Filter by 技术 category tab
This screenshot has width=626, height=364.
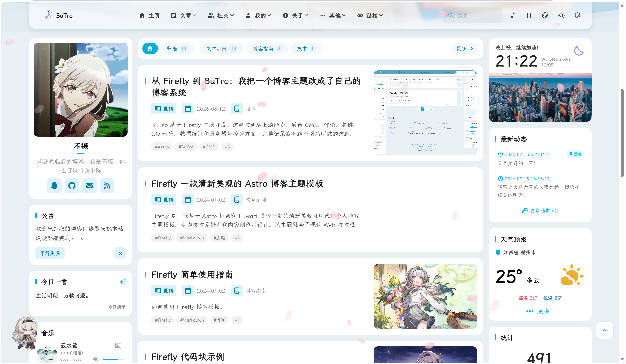pyautogui.click(x=306, y=48)
